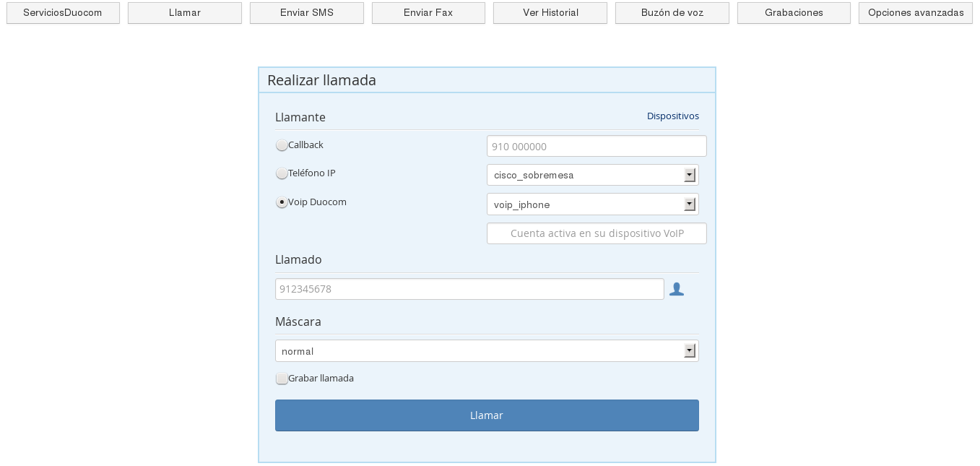Select Teléfono IP as calling method
The height and width of the screenshot is (466, 980).
coord(282,173)
